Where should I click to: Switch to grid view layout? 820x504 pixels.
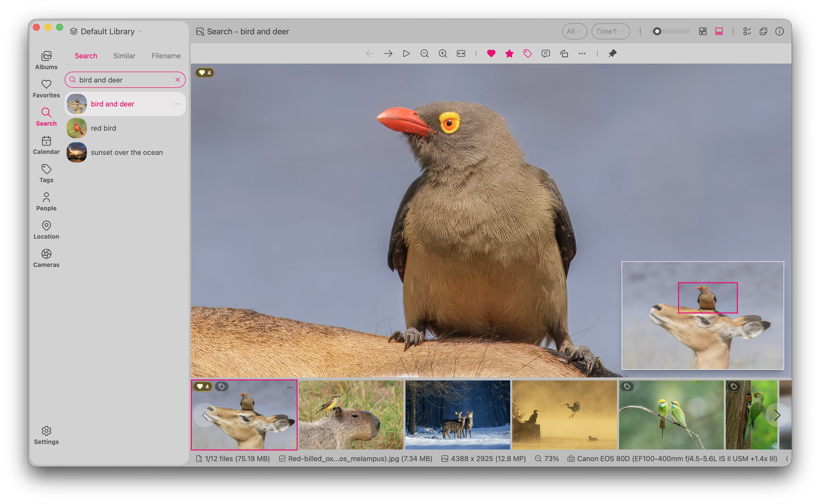point(703,31)
